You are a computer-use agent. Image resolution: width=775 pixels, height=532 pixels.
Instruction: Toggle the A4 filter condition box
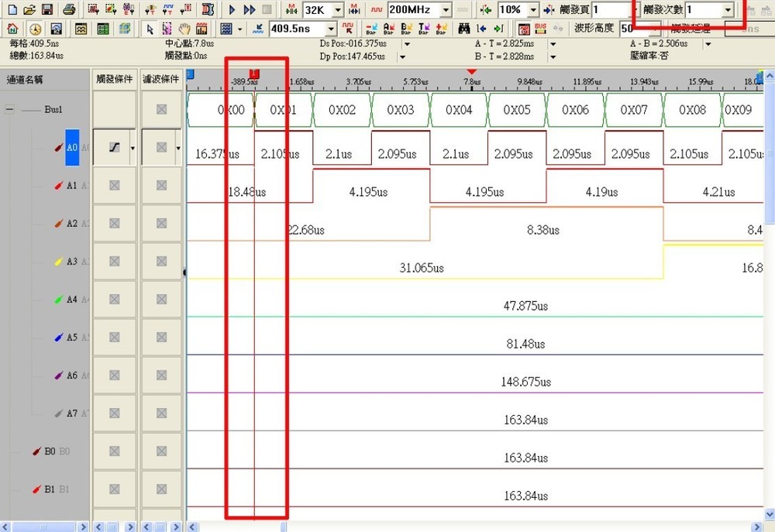coord(162,299)
